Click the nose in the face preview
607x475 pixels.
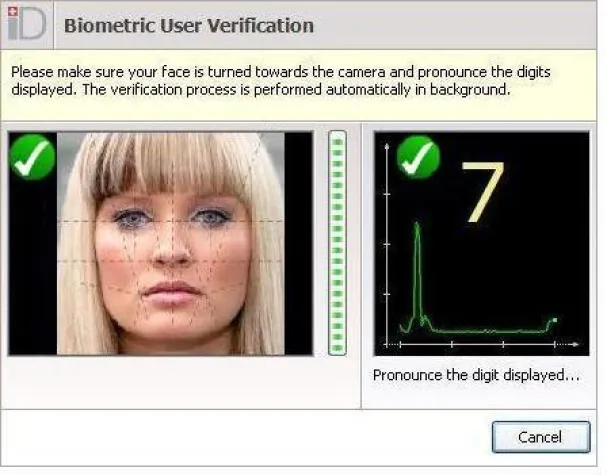(x=171, y=248)
